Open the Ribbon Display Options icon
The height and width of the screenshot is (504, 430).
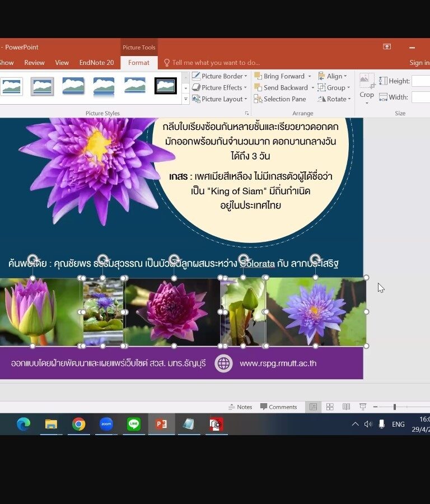387,47
